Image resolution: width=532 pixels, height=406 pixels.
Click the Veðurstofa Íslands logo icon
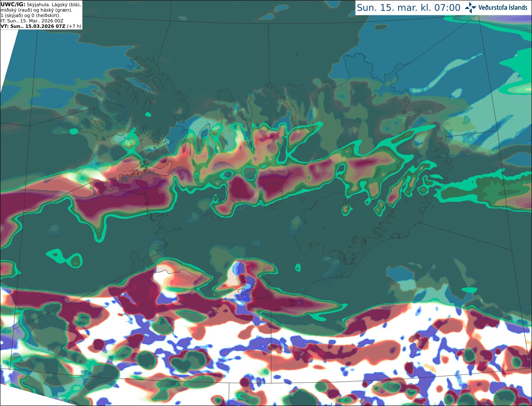[470, 7]
